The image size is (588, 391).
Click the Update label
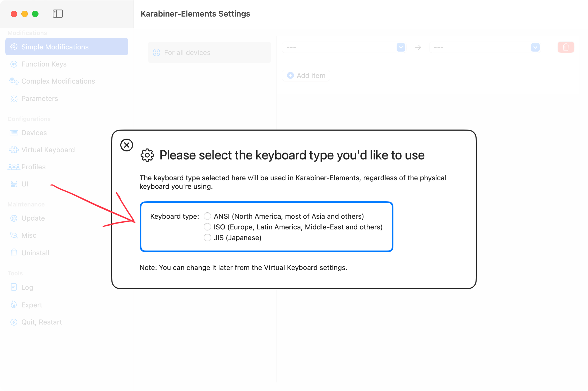(33, 218)
